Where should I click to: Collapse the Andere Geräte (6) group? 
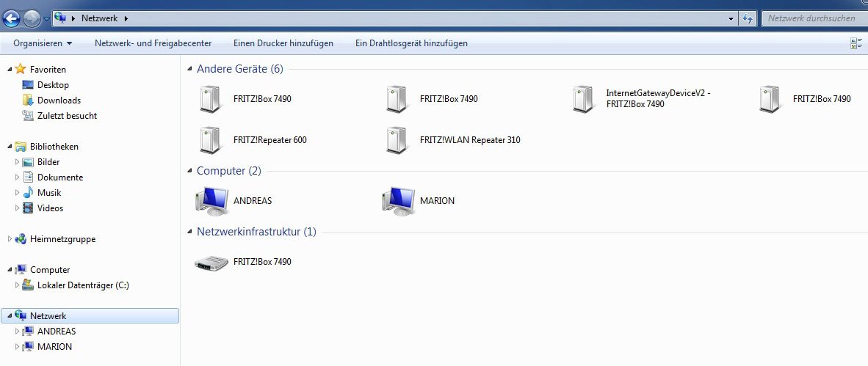click(190, 69)
